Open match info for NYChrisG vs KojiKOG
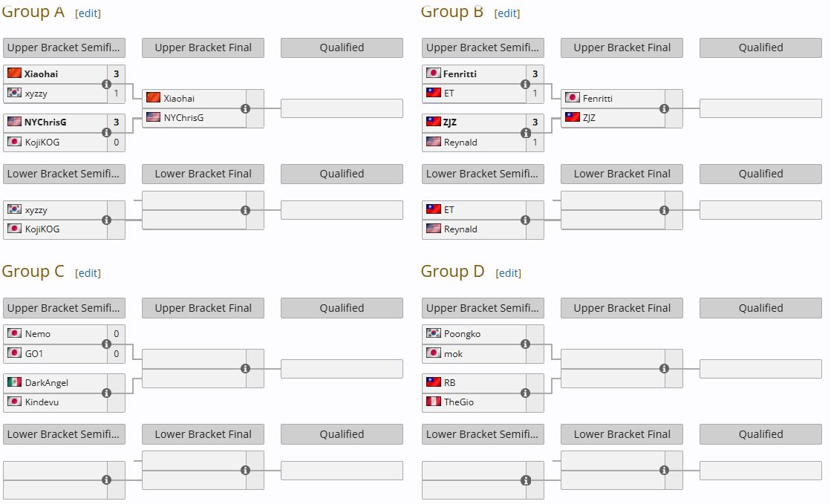 click(106, 132)
